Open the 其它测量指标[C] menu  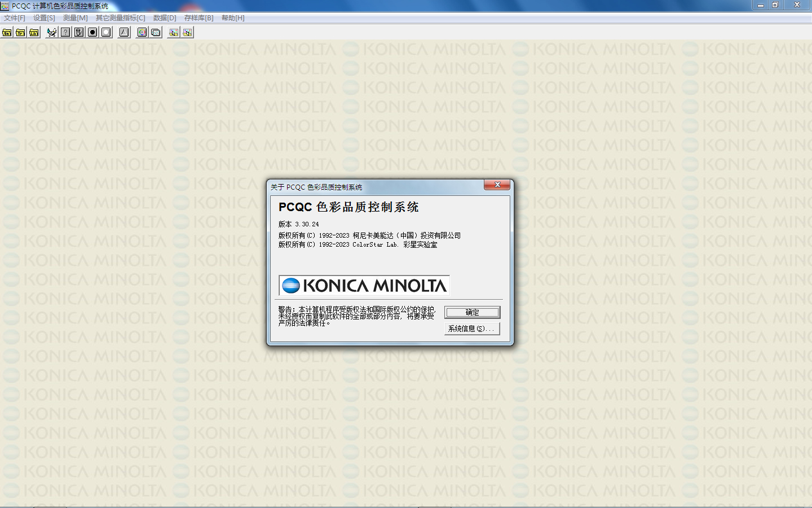[x=121, y=18]
